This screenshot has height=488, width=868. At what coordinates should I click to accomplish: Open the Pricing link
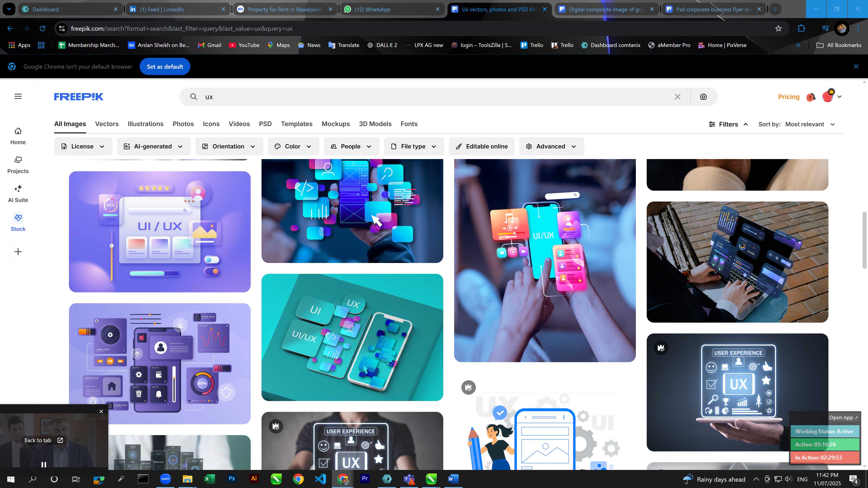pos(788,97)
